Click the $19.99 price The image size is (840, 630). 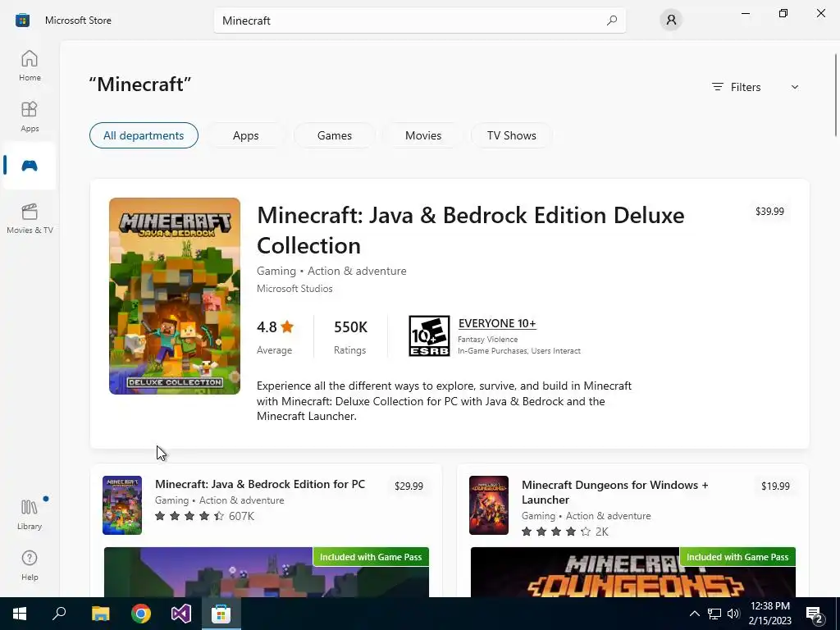click(775, 486)
